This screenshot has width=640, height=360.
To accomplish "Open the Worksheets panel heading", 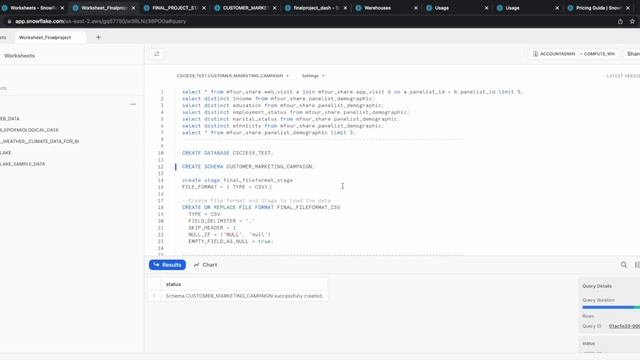I will 19,56.
